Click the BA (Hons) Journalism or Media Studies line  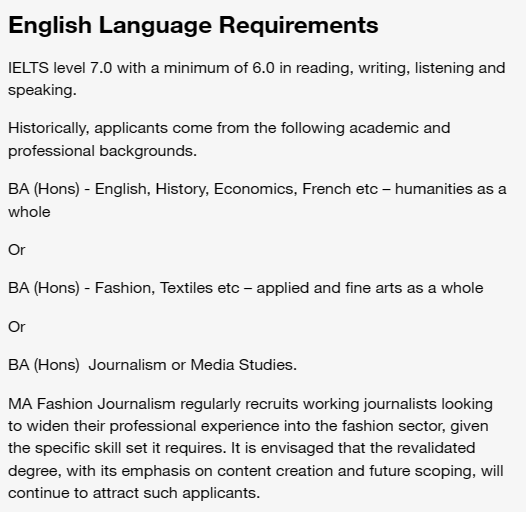pos(153,365)
